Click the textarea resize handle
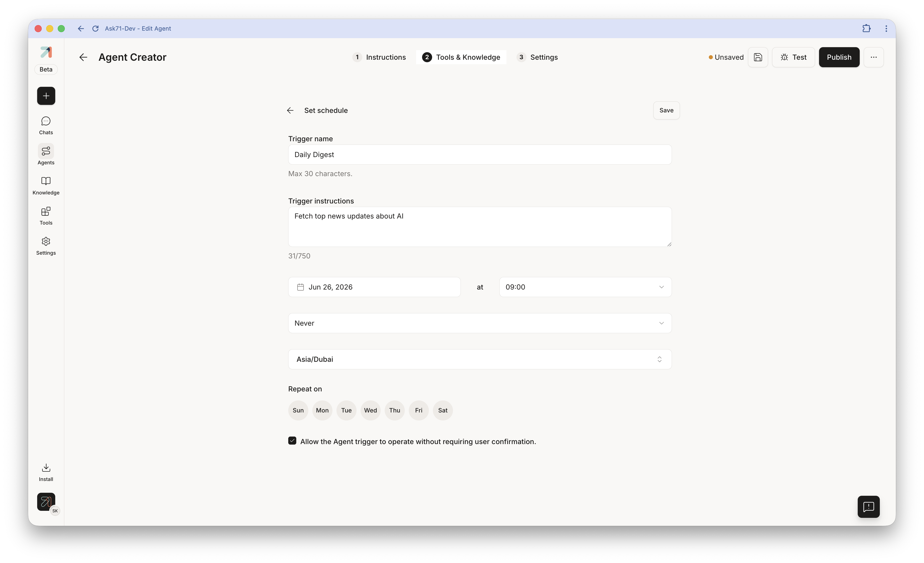 point(669,244)
